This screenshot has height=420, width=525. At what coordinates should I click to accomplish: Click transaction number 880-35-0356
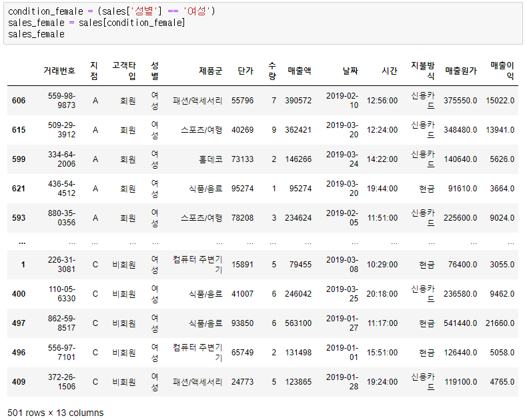[x=62, y=218]
